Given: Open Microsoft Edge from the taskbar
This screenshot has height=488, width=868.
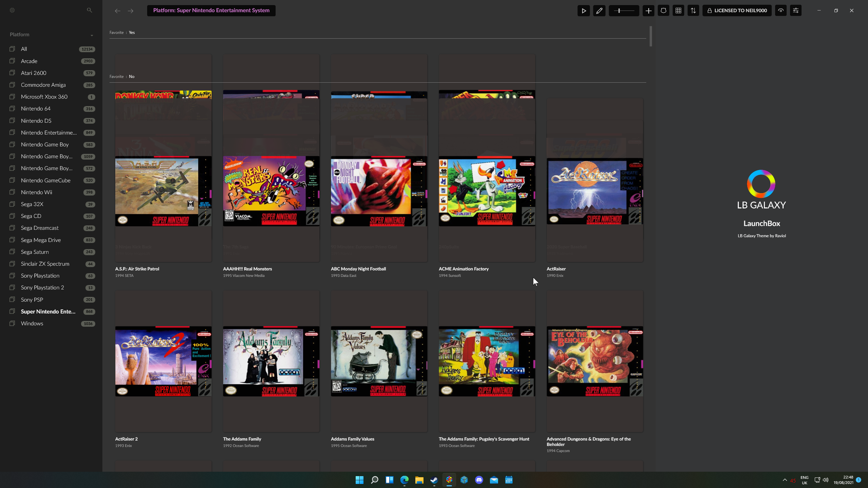Looking at the screenshot, I should click(404, 480).
